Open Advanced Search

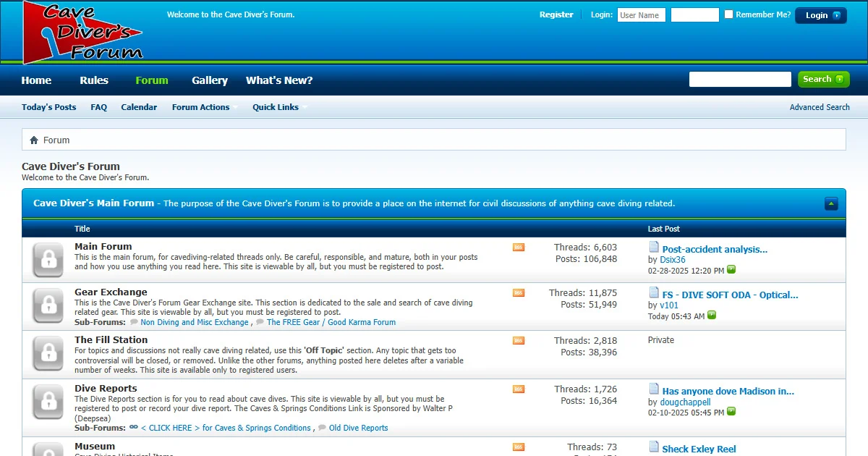[x=820, y=107]
